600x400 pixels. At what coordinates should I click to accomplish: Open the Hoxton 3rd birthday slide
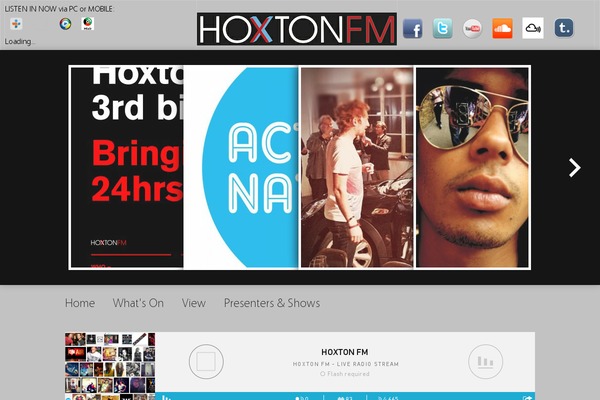tap(126, 167)
